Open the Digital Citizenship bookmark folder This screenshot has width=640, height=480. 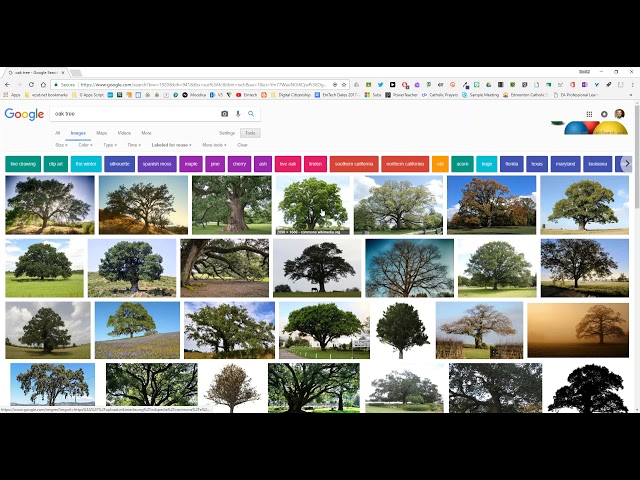[291, 95]
